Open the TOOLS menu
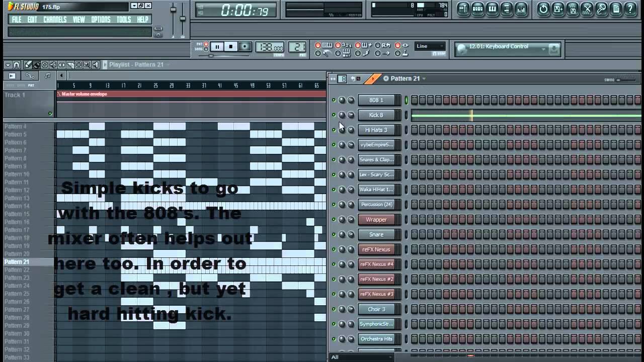Image resolution: width=644 pixels, height=362 pixels. (124, 20)
